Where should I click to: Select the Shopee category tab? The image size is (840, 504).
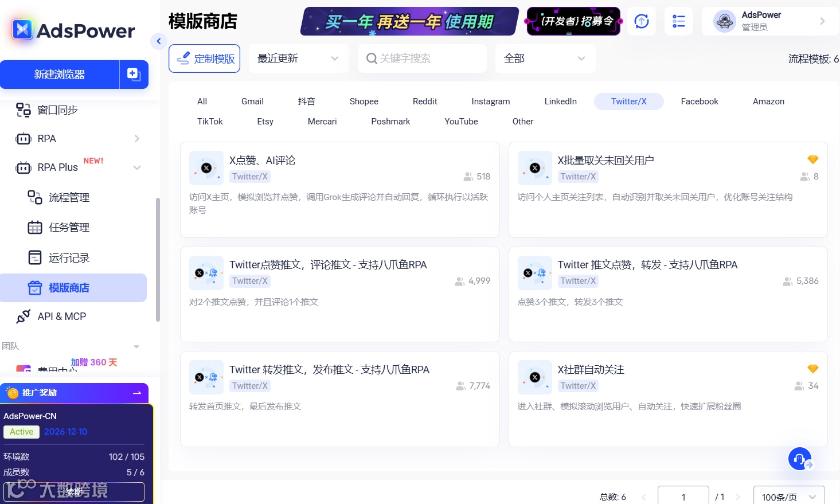coord(364,101)
